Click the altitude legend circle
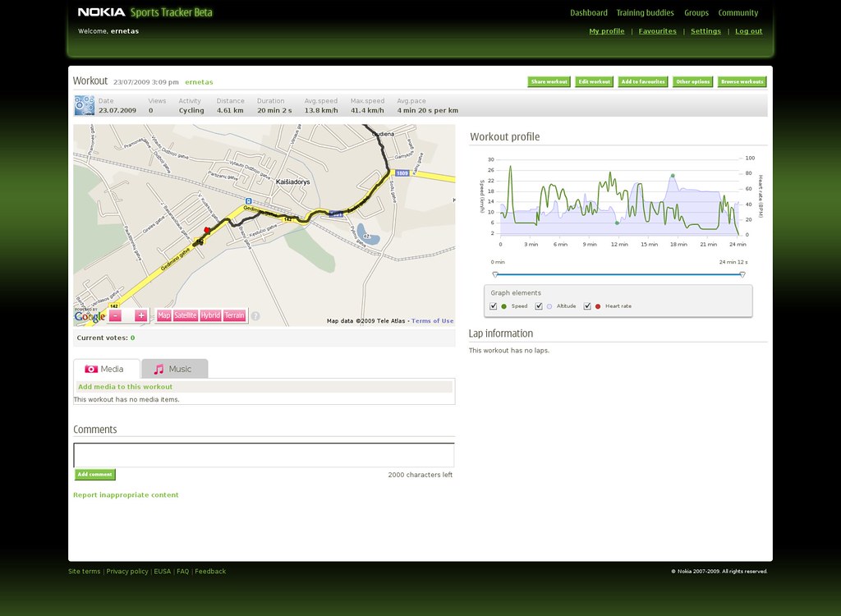Image resolution: width=841 pixels, height=616 pixels. pyautogui.click(x=549, y=306)
